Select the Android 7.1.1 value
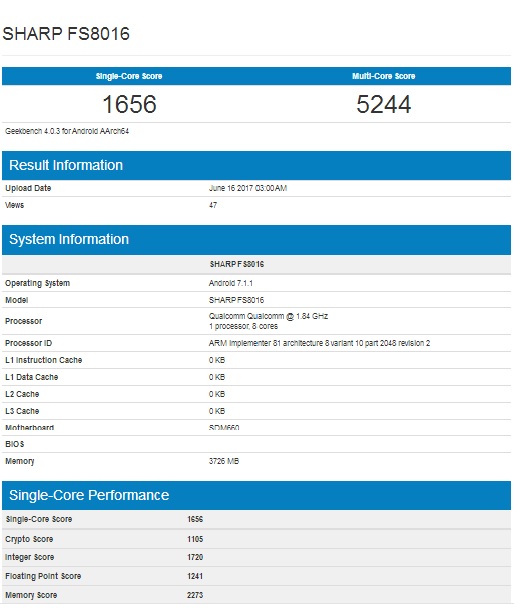 (x=231, y=283)
